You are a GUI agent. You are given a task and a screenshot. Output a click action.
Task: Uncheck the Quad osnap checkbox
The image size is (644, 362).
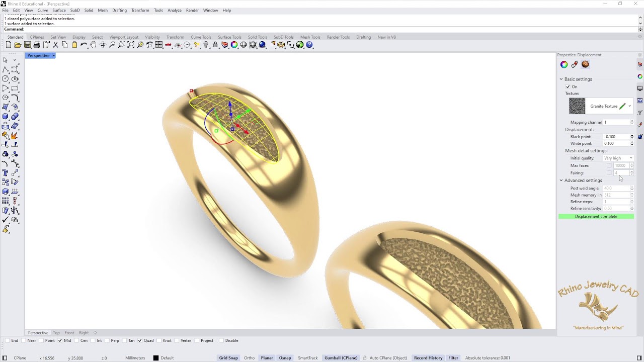click(140, 340)
